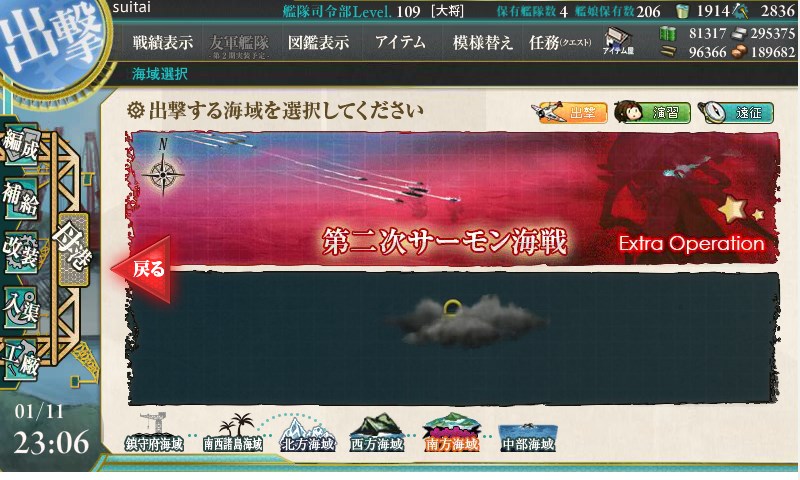Return to 母港 home port

70,248
